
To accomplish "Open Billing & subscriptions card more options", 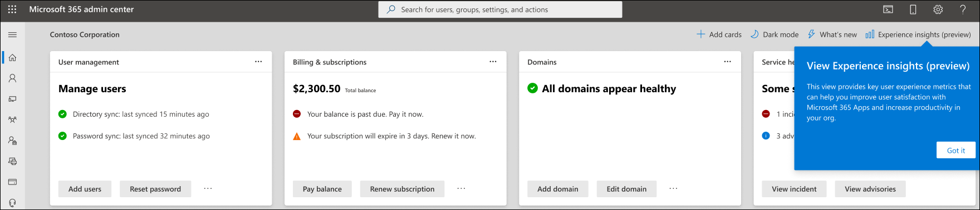I will point(493,62).
